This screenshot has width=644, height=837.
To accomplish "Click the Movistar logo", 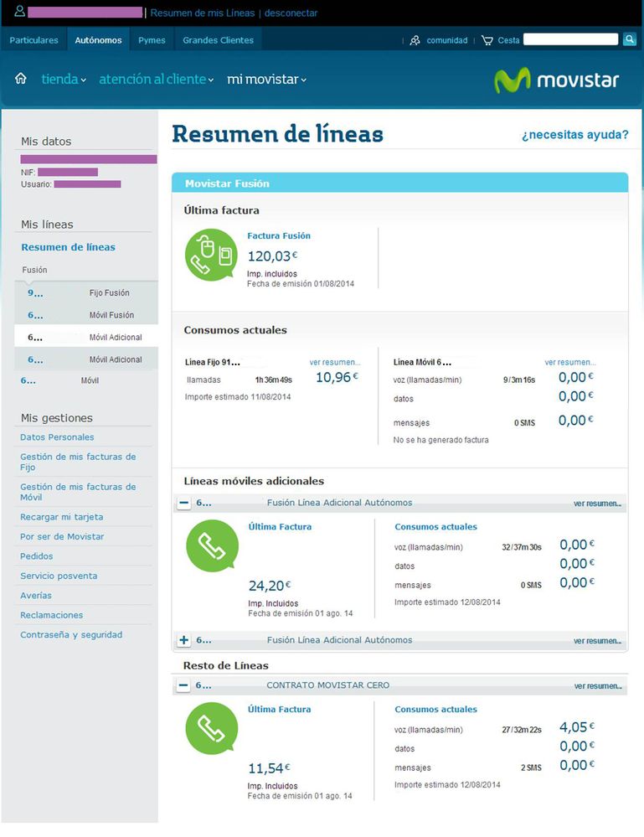I will pos(556,78).
